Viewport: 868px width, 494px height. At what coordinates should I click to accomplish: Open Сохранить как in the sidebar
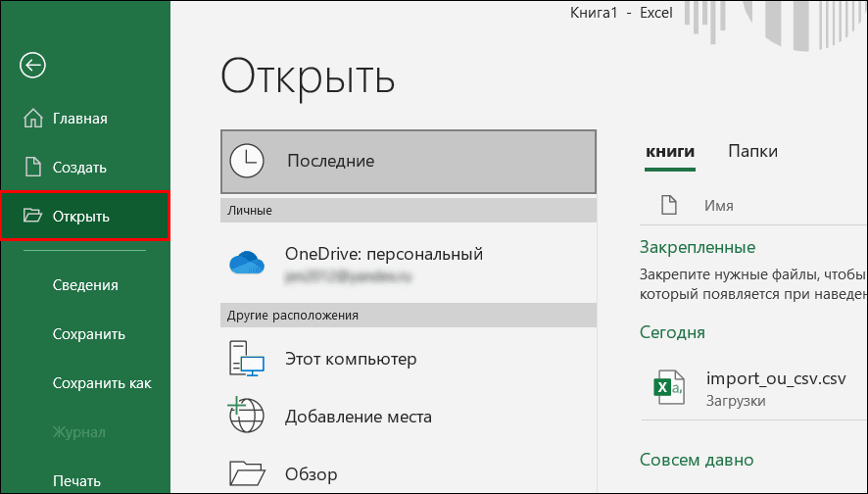pos(102,383)
